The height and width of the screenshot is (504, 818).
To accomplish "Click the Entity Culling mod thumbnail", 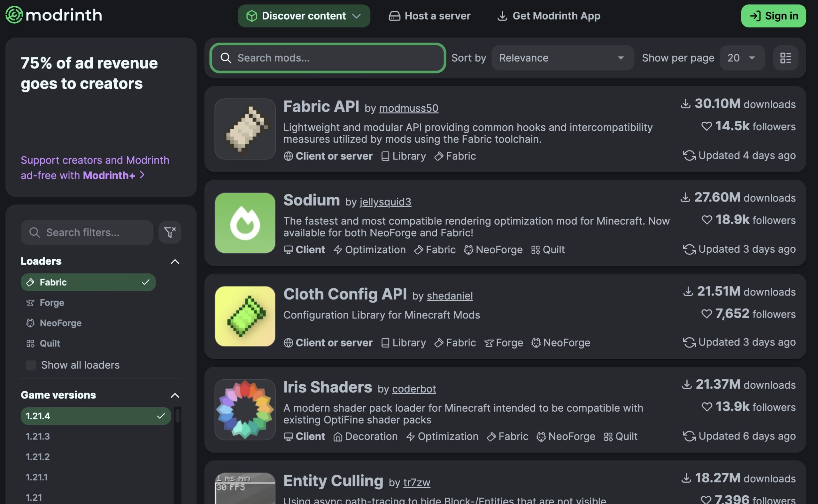I will tap(245, 489).
